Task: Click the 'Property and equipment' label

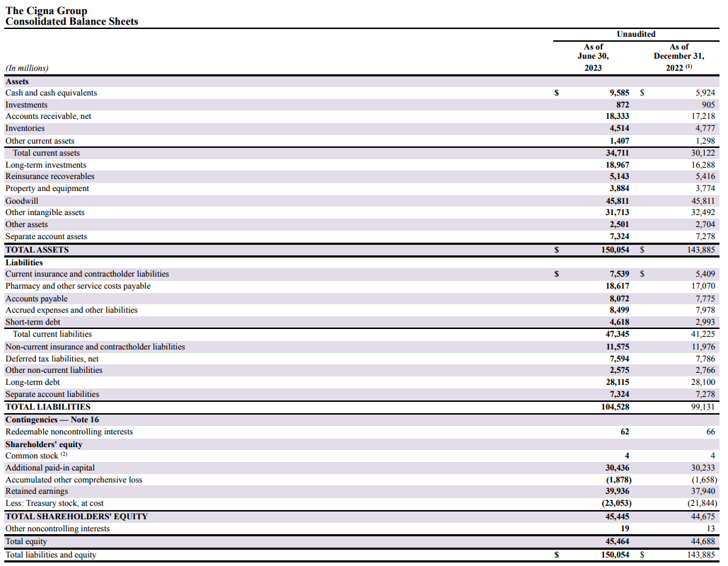Action: tap(47, 188)
